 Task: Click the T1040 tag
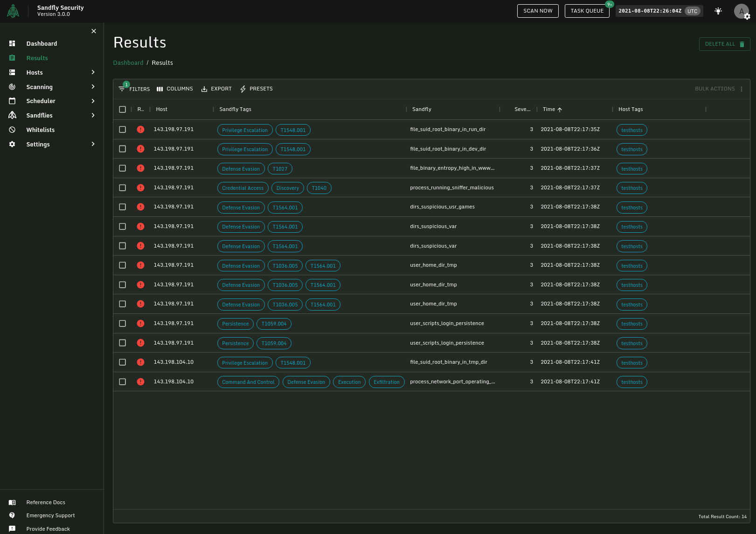pyautogui.click(x=319, y=188)
